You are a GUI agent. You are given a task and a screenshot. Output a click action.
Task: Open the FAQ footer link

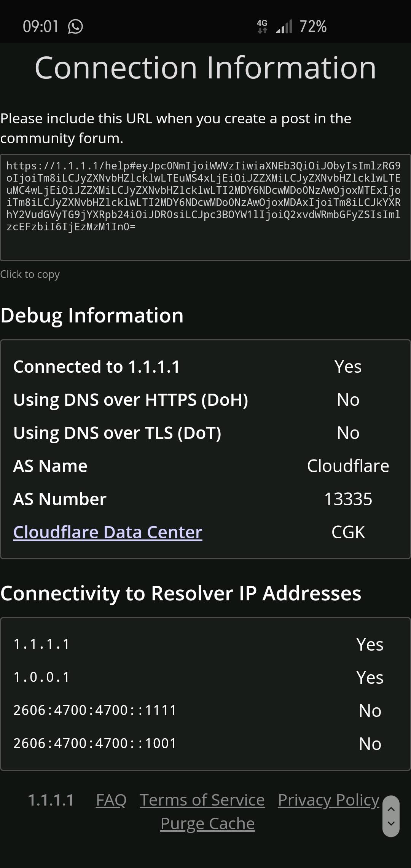[111, 800]
